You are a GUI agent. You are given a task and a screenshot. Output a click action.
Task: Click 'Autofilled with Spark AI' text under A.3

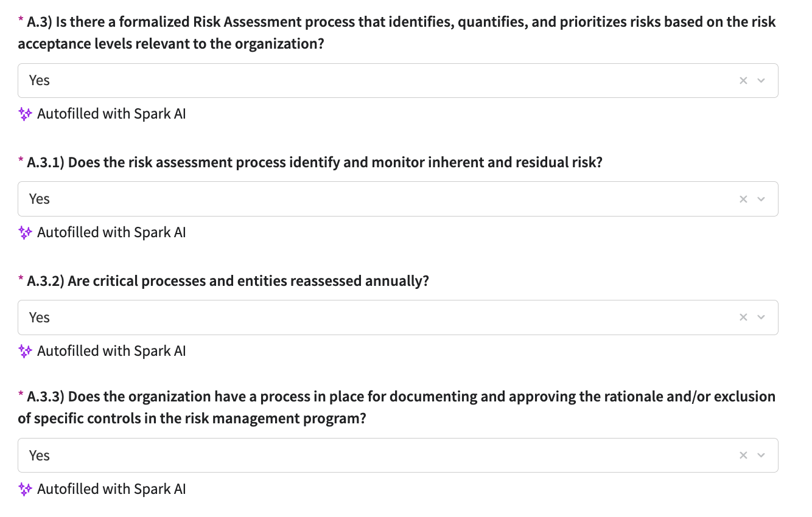coord(111,114)
